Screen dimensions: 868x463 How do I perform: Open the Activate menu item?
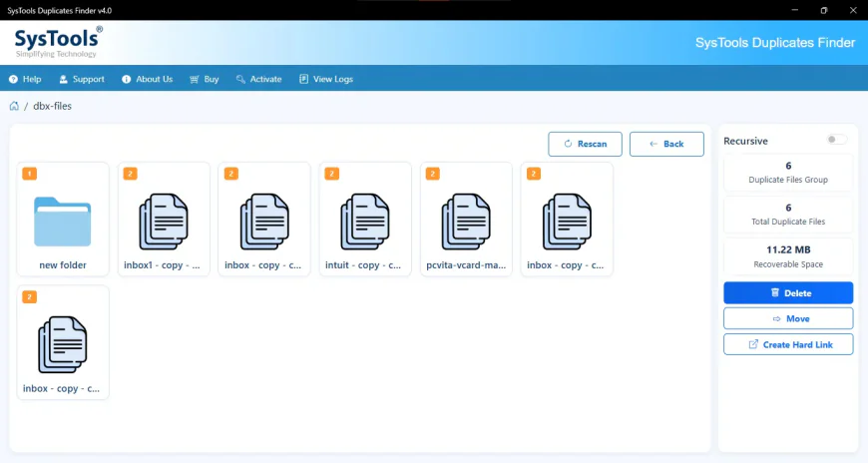(x=258, y=79)
